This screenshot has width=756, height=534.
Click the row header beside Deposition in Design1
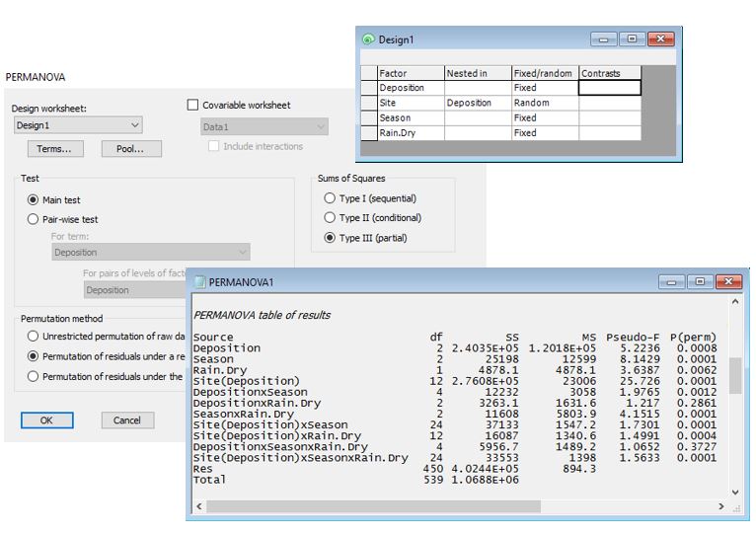[x=369, y=88]
